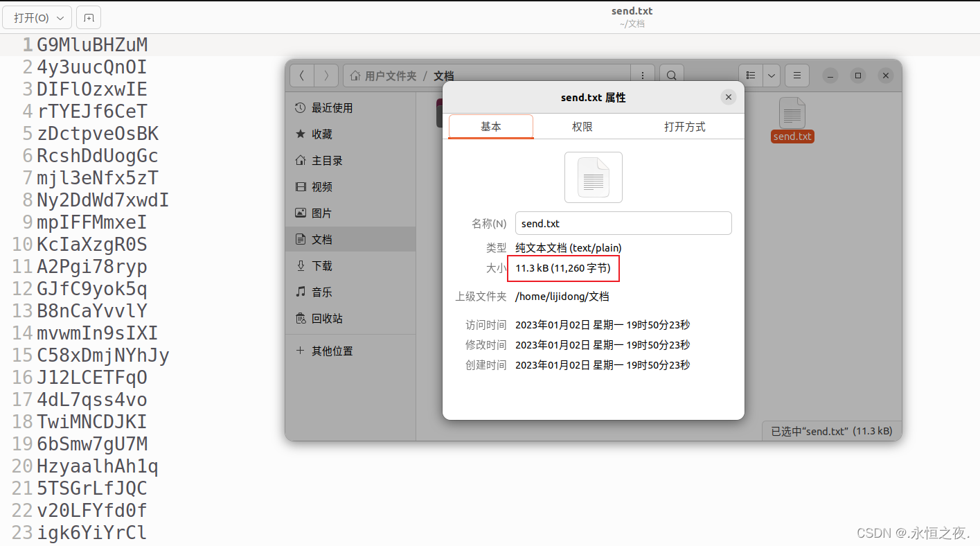
Task: Click the 访问时间 row timestamp
Action: point(603,325)
